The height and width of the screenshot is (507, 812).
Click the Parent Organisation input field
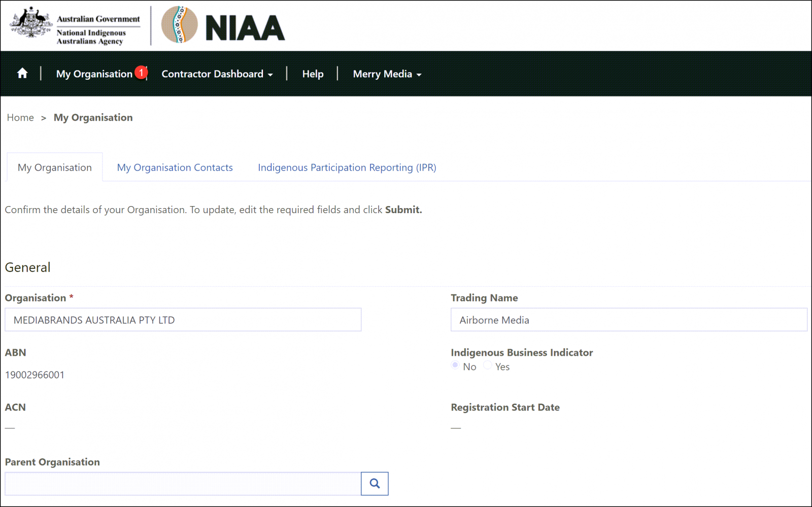183,484
